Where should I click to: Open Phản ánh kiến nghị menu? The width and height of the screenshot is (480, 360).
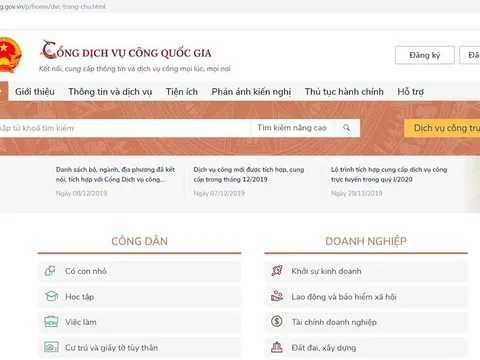(251, 92)
